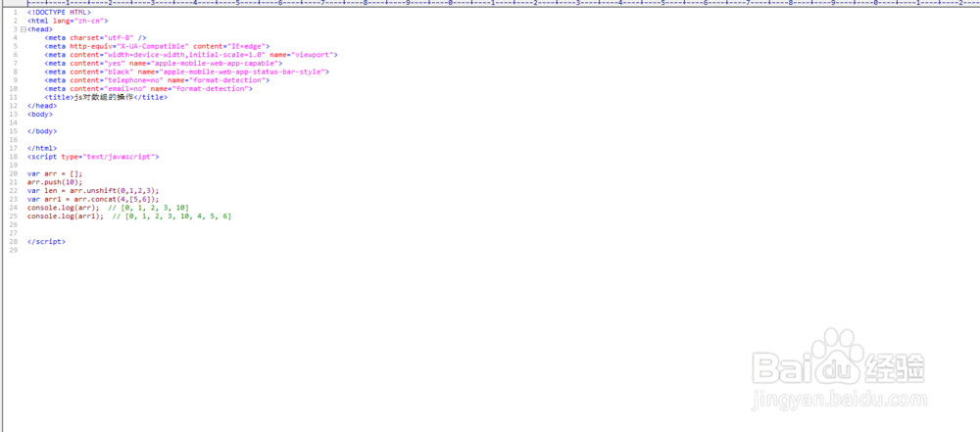
Task: Click the opening <head> tag text
Action: pos(40,29)
